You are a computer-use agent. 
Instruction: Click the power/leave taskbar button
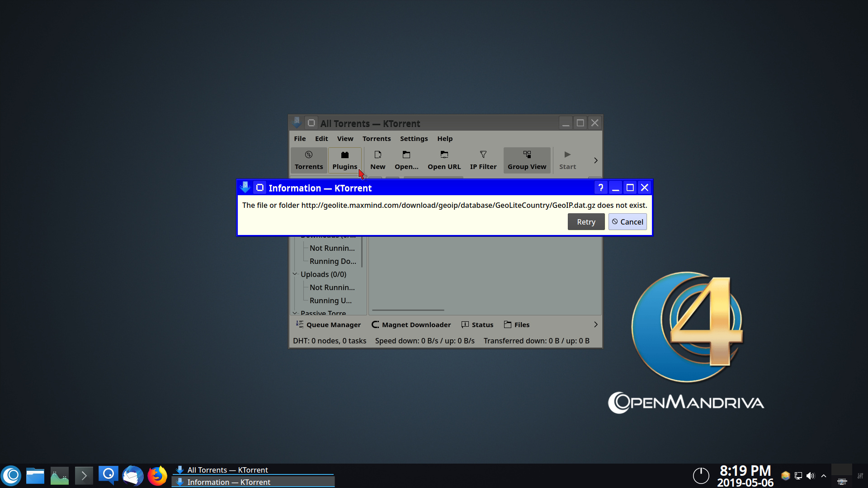pyautogui.click(x=701, y=476)
